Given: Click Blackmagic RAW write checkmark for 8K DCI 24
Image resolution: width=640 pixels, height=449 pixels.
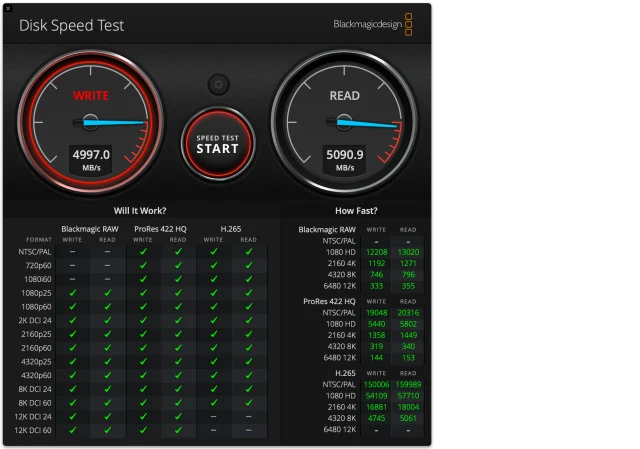Looking at the screenshot, I should point(73,389).
